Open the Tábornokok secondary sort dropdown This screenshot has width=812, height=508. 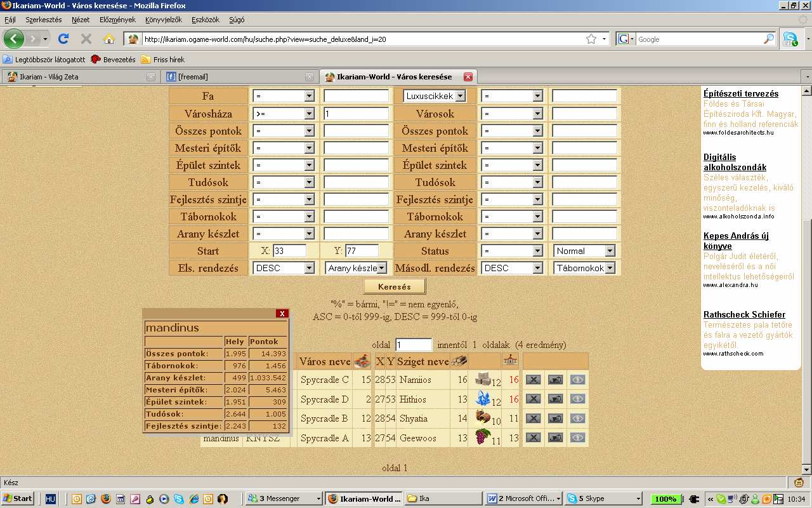pos(584,268)
